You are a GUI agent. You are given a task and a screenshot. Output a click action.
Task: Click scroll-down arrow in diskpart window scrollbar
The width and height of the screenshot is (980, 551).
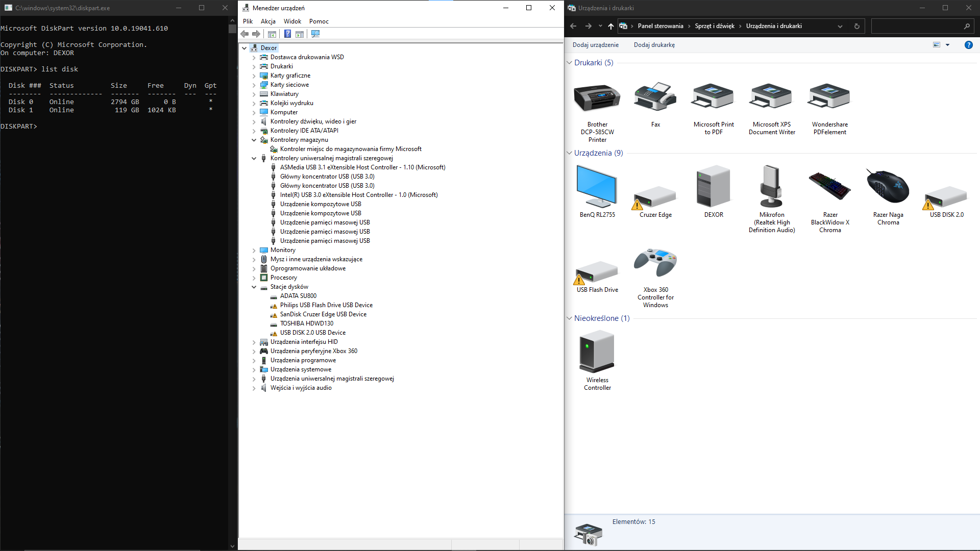233,546
